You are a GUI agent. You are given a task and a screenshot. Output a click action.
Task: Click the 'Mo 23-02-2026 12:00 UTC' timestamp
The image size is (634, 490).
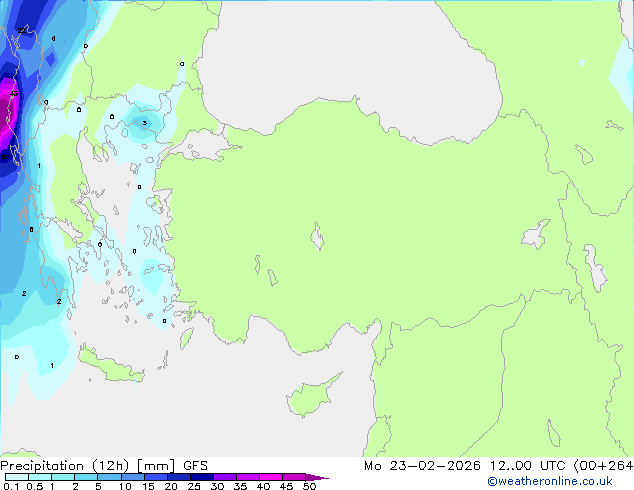[x=465, y=466]
